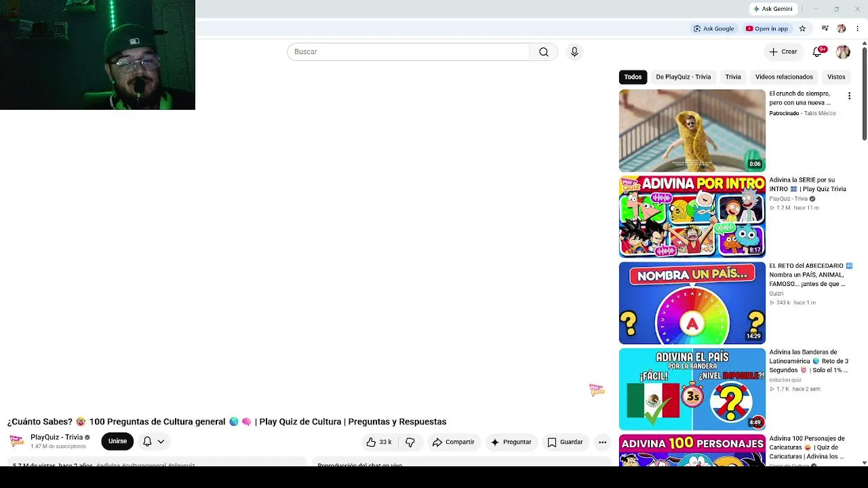Image resolution: width=868 pixels, height=488 pixels.
Task: Focus the Buscar search field
Action: click(408, 52)
